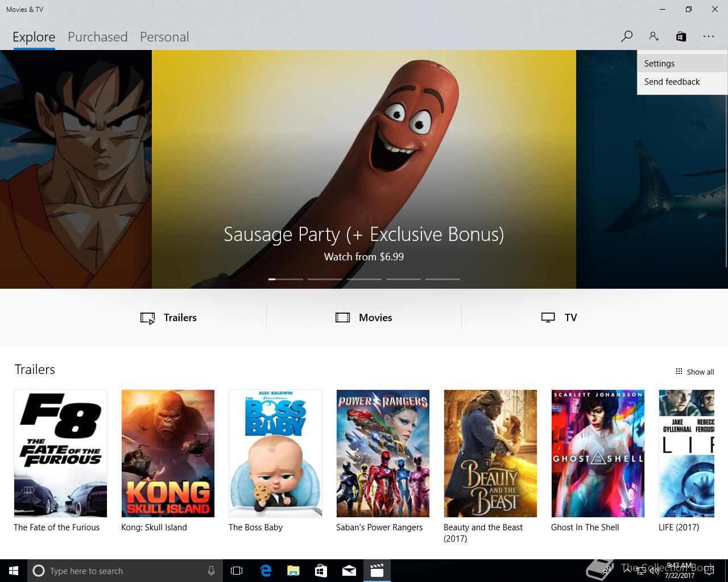
Task: Click the Movies & TV taskbar icon
Action: click(377, 571)
